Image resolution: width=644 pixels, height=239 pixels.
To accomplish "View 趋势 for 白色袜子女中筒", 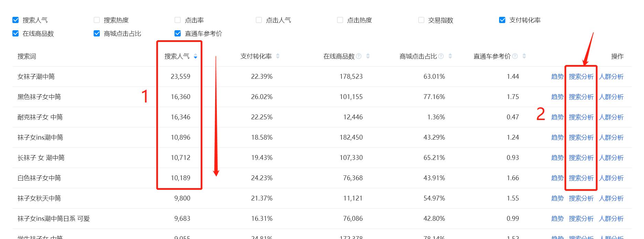I will (557, 178).
